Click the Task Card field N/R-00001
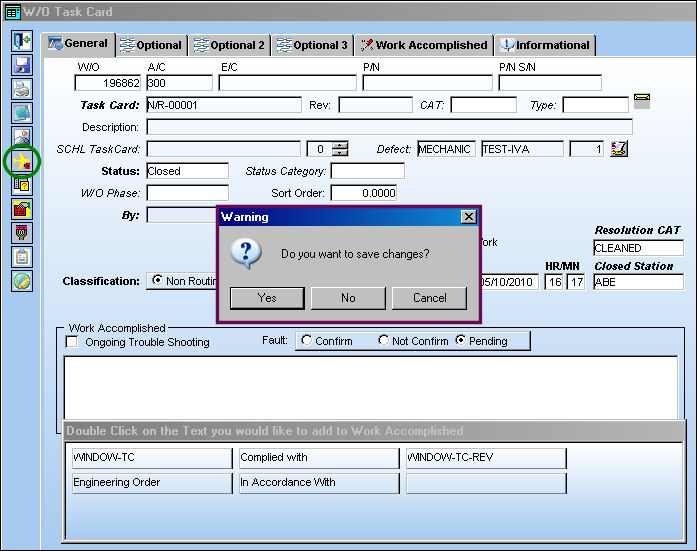697x551 pixels. click(x=224, y=105)
